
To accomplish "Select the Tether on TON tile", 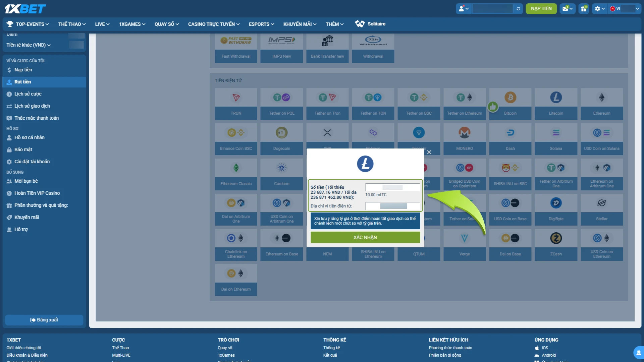I will click(x=373, y=104).
